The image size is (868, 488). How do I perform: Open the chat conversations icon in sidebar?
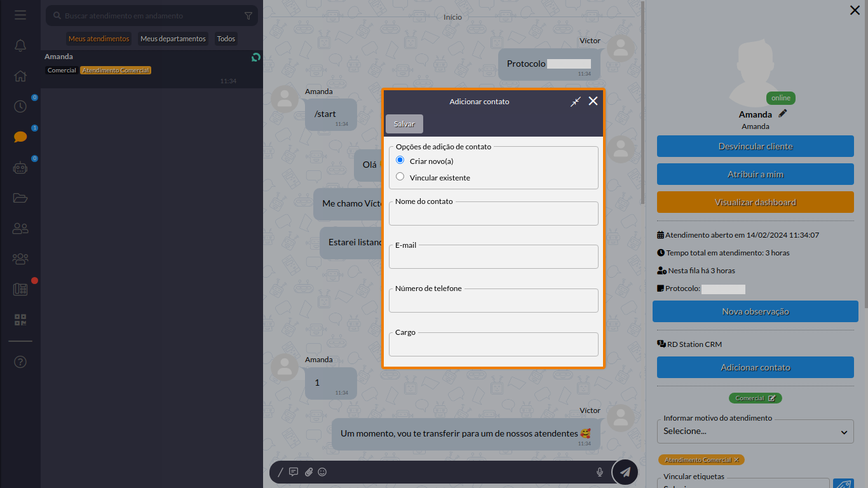20,137
